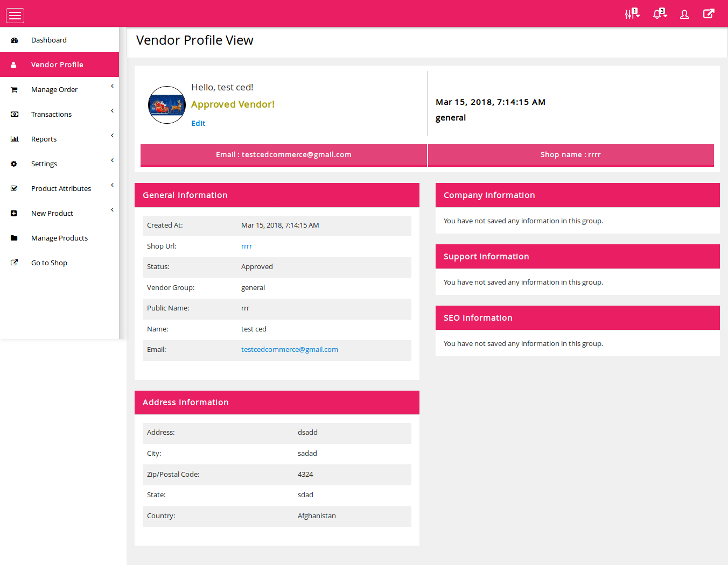Open the rrrr Shop Url link

[x=247, y=246]
